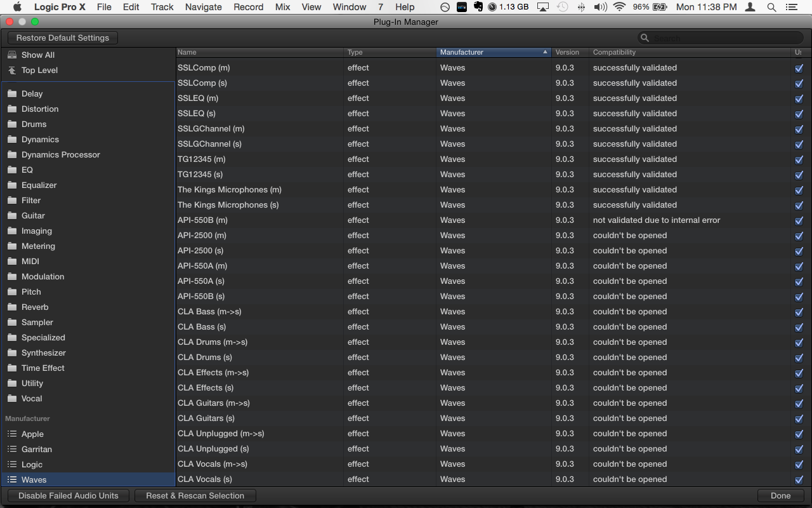The image size is (812, 508).
Task: Open the Drums folder icon
Action: point(12,124)
